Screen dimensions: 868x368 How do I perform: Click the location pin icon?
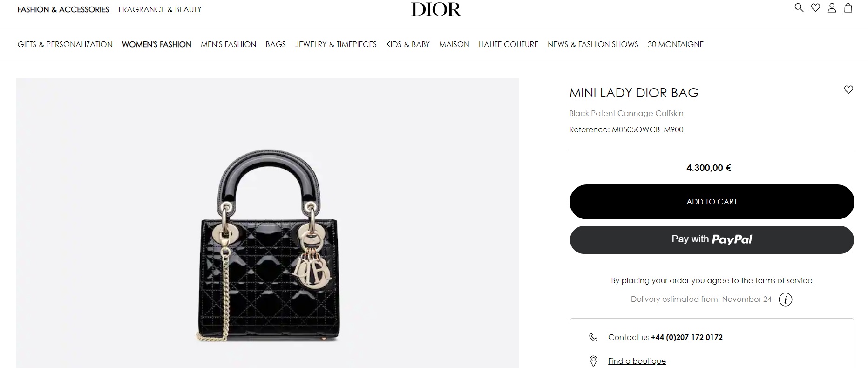click(593, 361)
